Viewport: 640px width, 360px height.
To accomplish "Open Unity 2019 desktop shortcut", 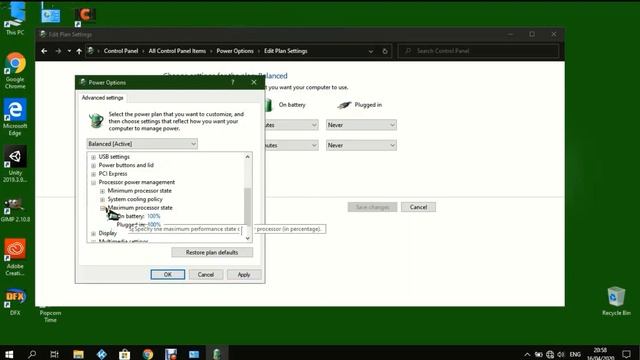I will click(15, 164).
